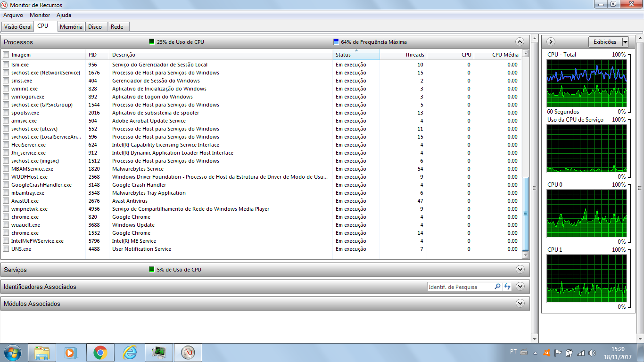Sort by the Status column header
Viewport: 644px width, 362px height.
click(x=356, y=55)
